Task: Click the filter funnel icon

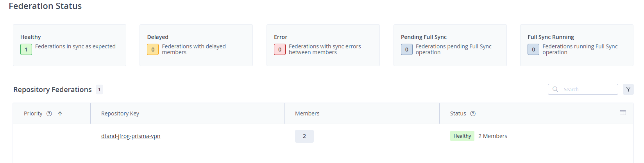Action: [x=628, y=89]
